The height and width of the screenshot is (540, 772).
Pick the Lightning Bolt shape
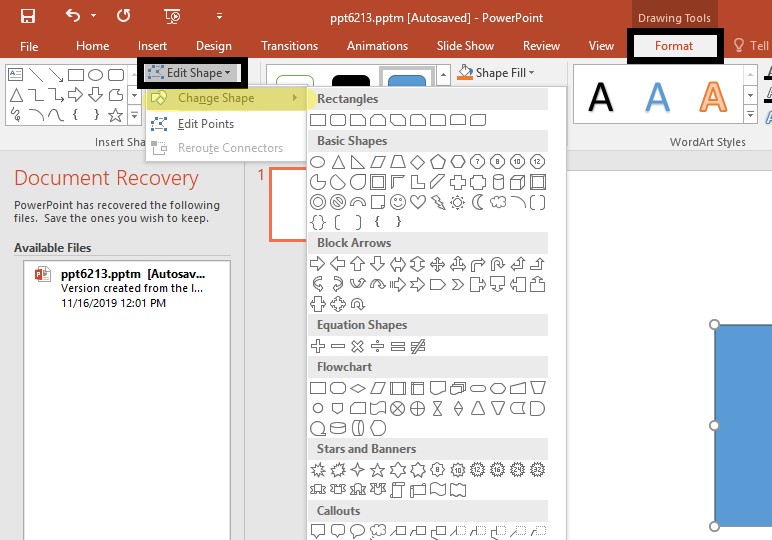(x=438, y=202)
